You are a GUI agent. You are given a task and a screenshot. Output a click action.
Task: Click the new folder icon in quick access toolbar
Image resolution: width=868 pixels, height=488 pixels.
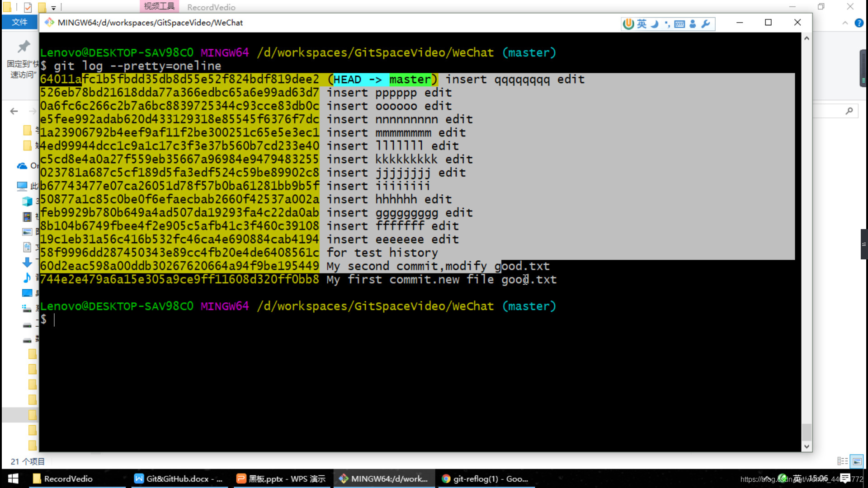point(42,7)
